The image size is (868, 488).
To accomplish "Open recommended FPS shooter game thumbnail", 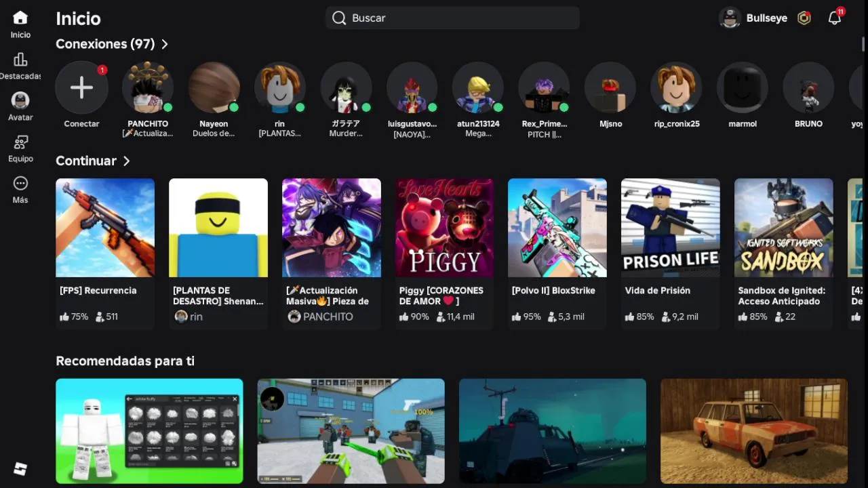I will click(x=351, y=431).
